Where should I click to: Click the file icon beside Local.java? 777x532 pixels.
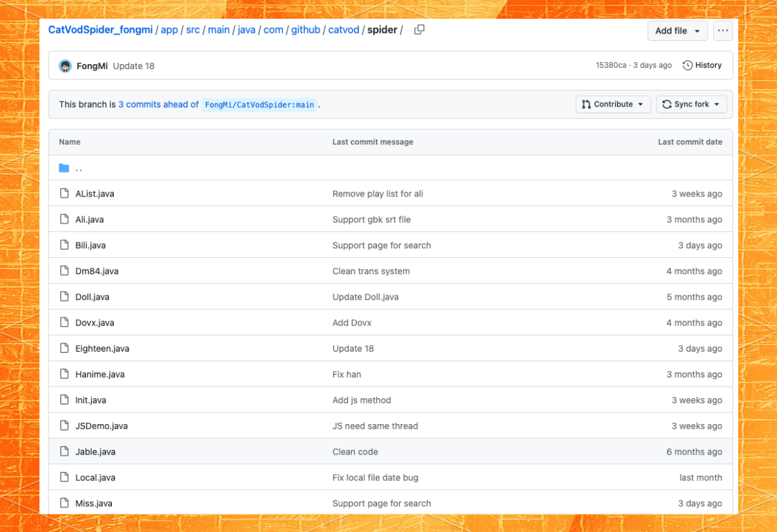point(64,478)
